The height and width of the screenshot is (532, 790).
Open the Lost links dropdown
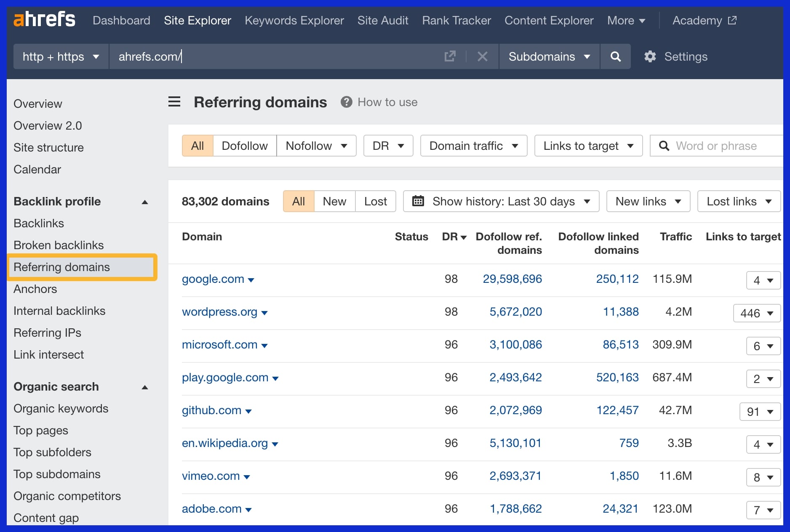point(739,201)
